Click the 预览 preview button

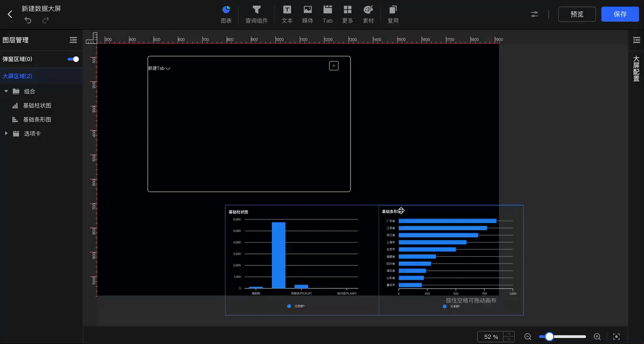click(577, 14)
